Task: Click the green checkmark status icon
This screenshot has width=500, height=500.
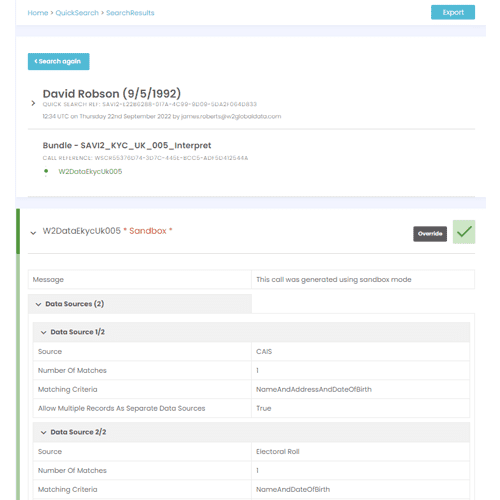Action: 464,232
